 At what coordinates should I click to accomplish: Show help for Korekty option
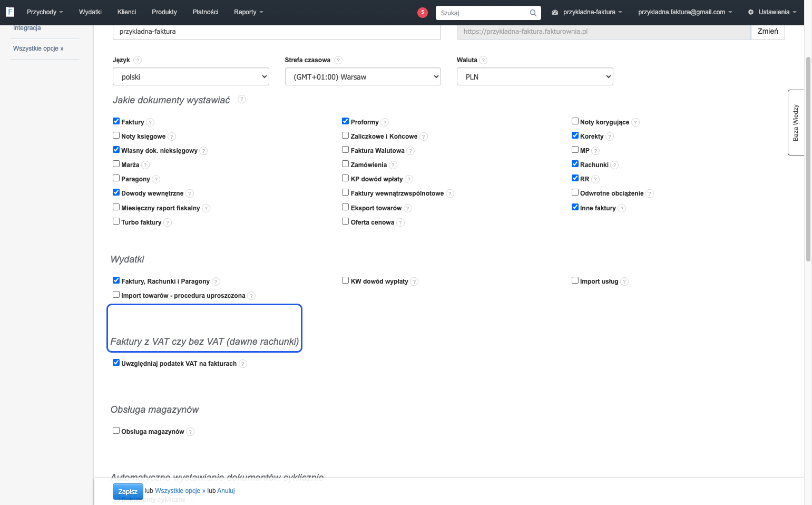click(610, 137)
